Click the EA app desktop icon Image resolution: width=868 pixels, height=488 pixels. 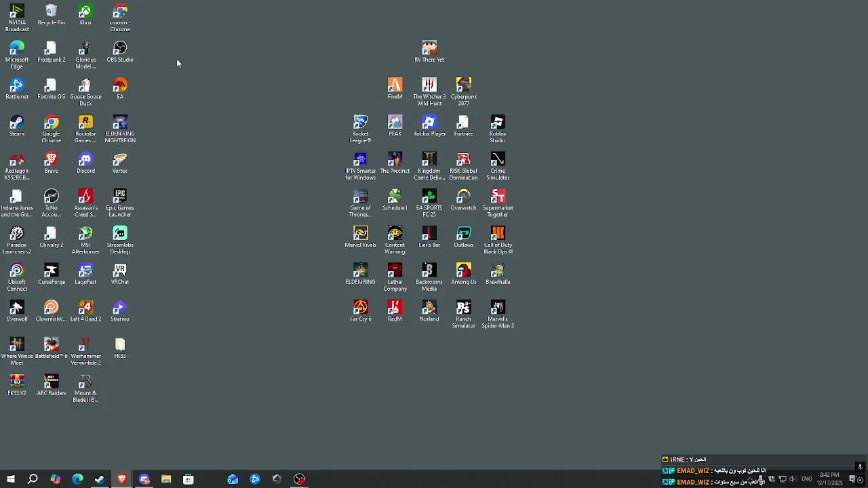120,89
